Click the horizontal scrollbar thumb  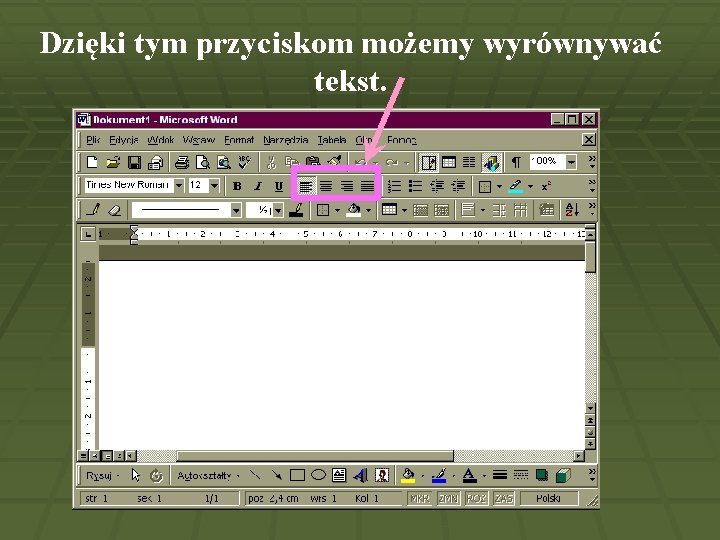click(x=315, y=456)
